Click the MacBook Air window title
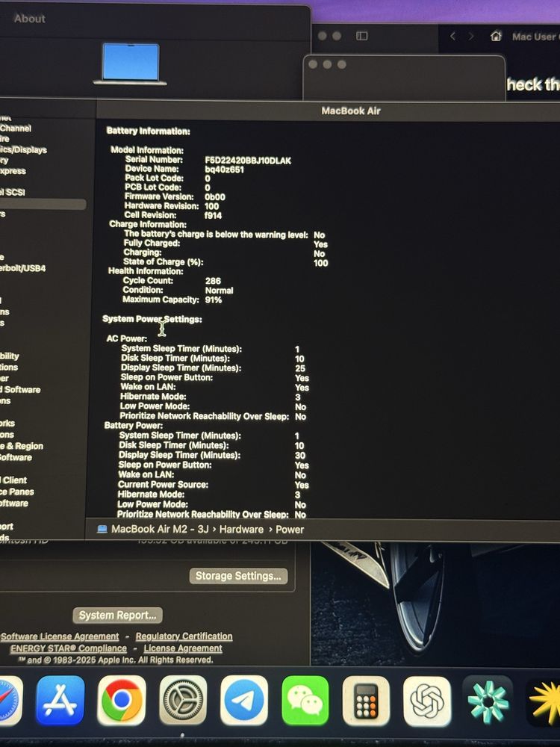The image size is (560, 747). pos(351,111)
